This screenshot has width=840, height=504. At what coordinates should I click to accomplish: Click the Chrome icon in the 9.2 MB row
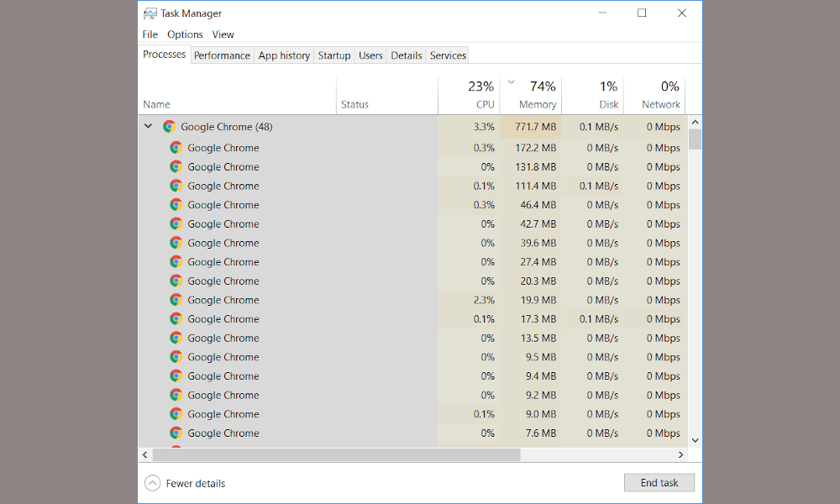pos(176,395)
